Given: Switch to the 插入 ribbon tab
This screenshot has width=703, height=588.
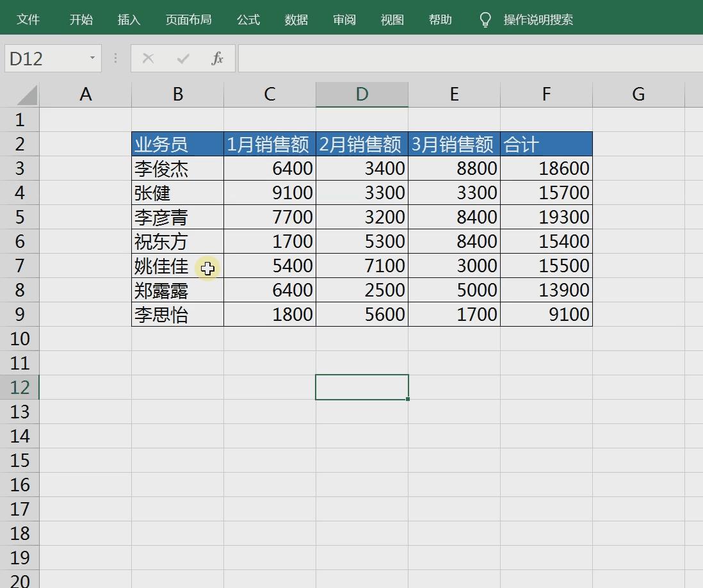Looking at the screenshot, I should coord(129,19).
